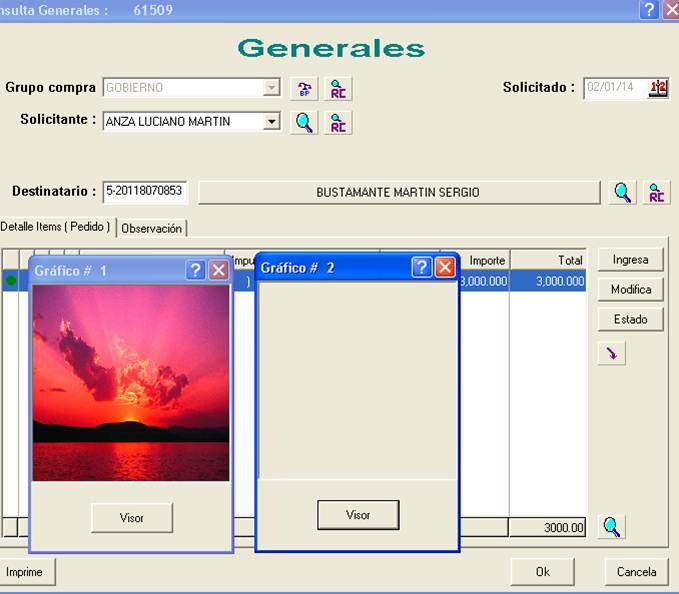The height and width of the screenshot is (594, 679).
Task: Click the purple arrow icon below Estado
Action: pos(611,353)
